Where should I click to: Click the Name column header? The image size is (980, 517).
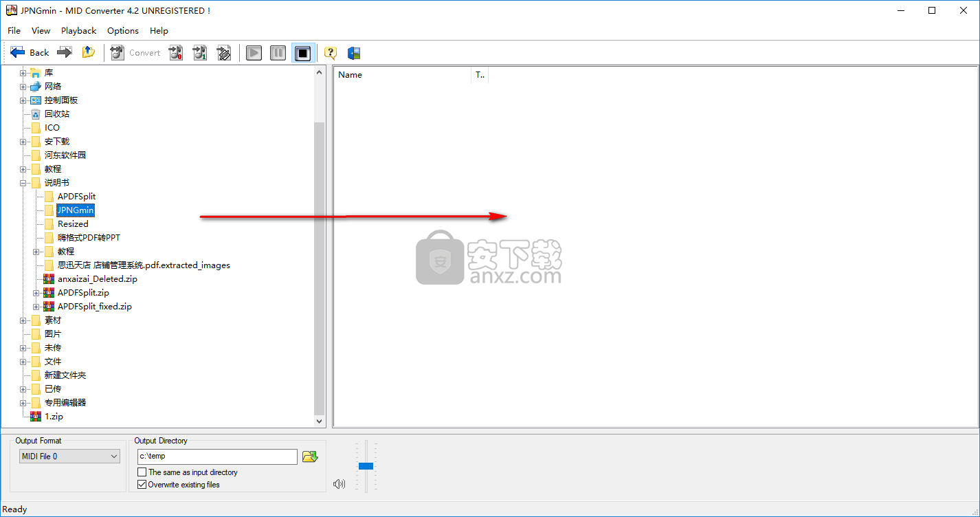(403, 75)
